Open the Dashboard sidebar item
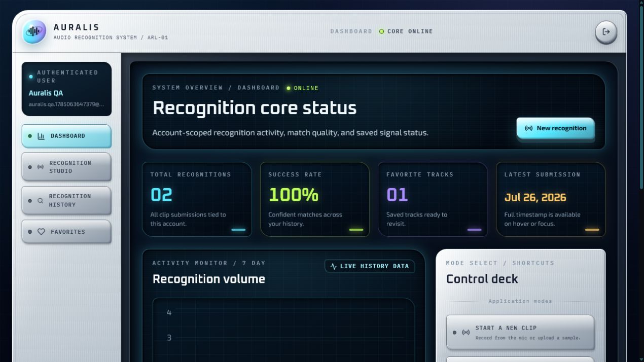Viewport: 644px width, 362px height. tap(66, 136)
